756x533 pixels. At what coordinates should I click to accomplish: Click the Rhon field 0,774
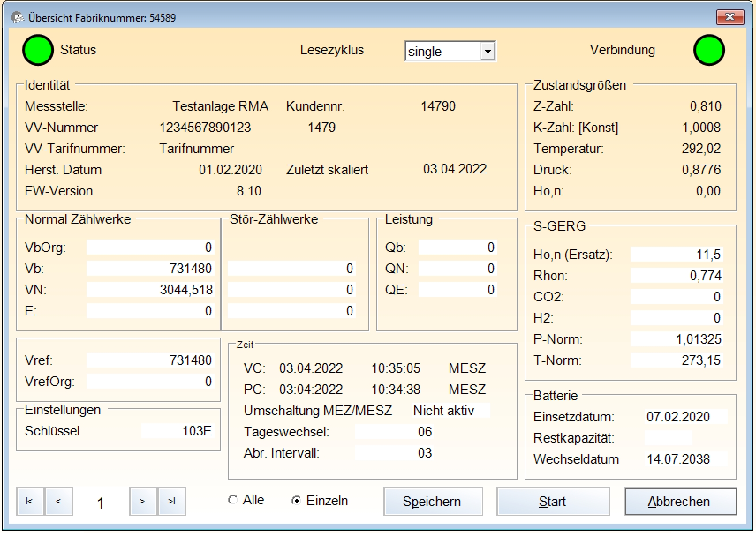(x=677, y=275)
